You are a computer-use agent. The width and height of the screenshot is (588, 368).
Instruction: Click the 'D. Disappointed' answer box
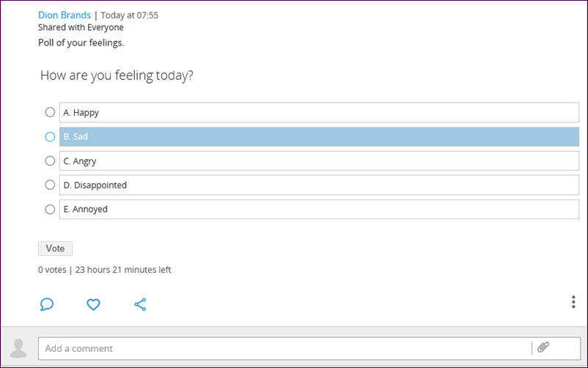pos(319,185)
